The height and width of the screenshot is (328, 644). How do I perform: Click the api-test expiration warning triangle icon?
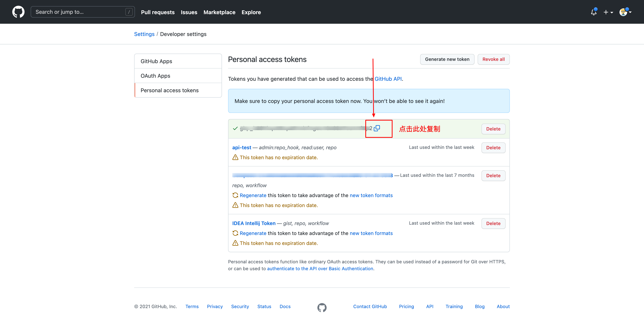click(x=235, y=157)
